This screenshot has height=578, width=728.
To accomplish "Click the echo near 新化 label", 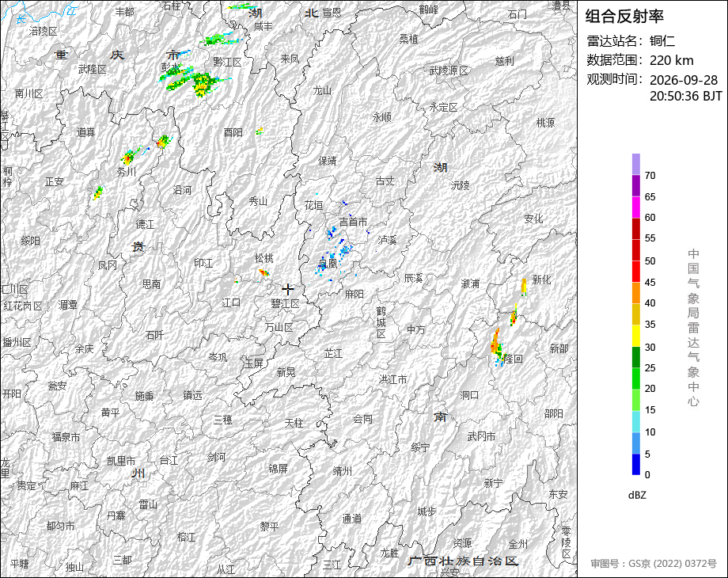I will tap(524, 287).
